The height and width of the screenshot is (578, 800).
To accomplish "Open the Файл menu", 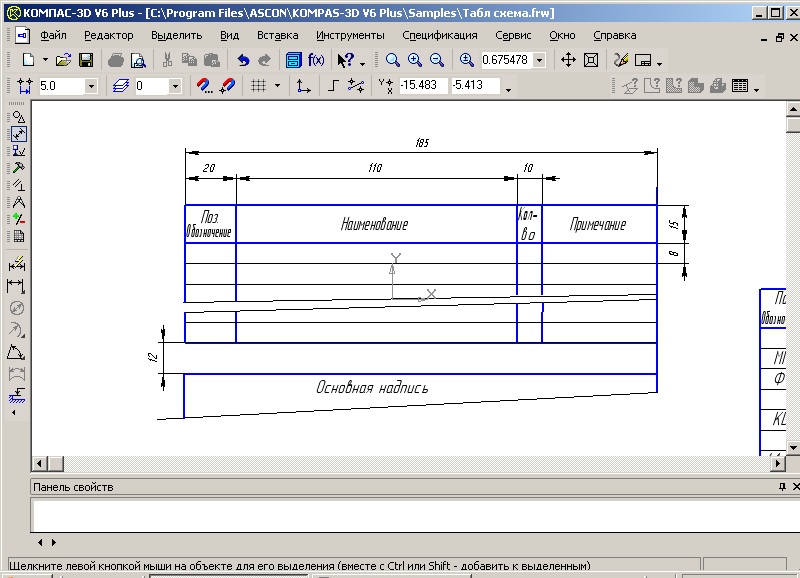I will coord(53,34).
